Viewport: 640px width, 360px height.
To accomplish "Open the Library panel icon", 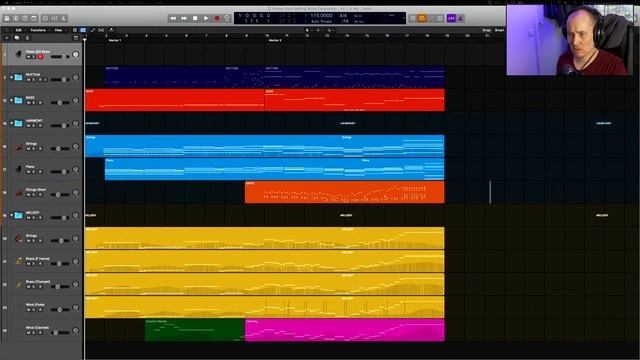I will coord(7,18).
